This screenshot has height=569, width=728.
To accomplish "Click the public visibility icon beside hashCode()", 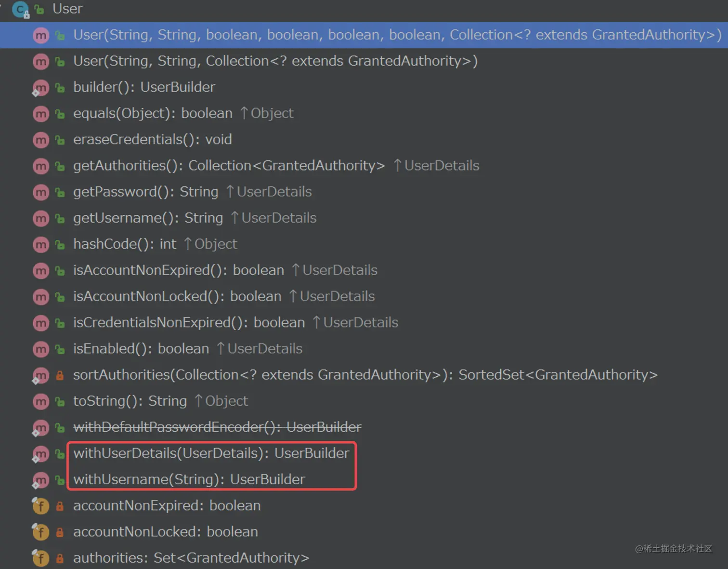I will pyautogui.click(x=60, y=244).
